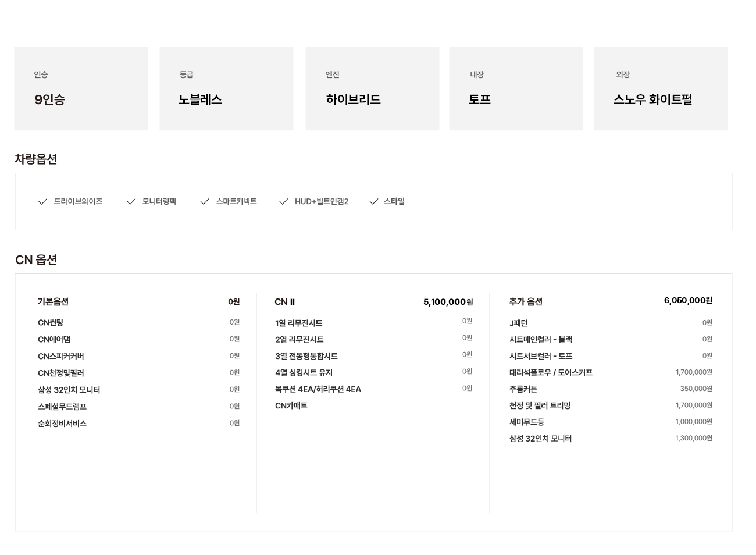Click the 차량옵션 section heading

pyautogui.click(x=36, y=159)
